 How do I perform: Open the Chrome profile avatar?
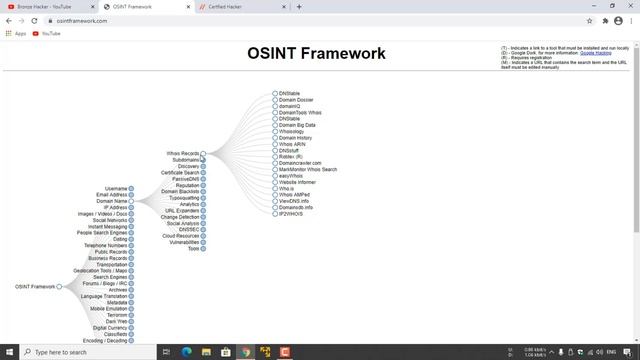[618, 21]
